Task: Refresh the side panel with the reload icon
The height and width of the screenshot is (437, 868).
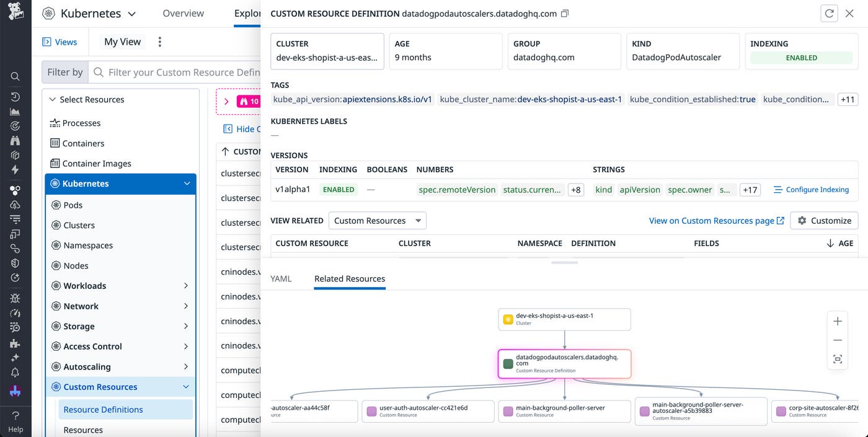Action: [829, 12]
